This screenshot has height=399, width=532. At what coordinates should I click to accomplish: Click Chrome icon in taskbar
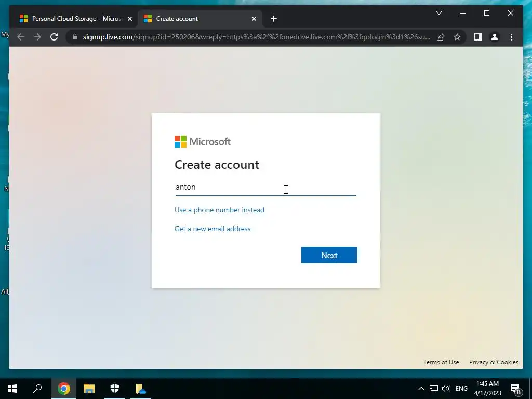[x=64, y=389]
